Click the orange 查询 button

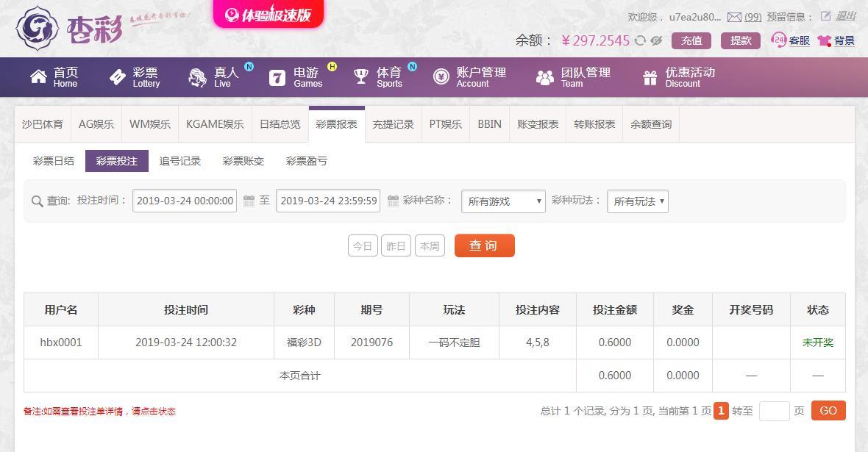[x=484, y=245]
